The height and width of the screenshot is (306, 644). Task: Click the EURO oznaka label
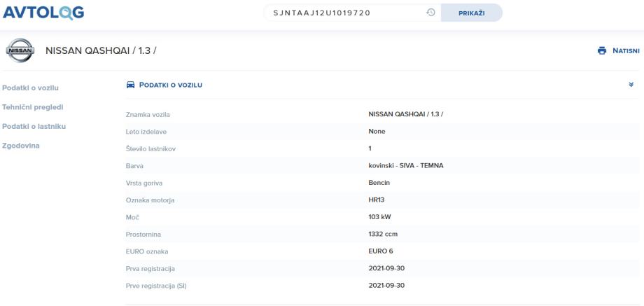[147, 252]
